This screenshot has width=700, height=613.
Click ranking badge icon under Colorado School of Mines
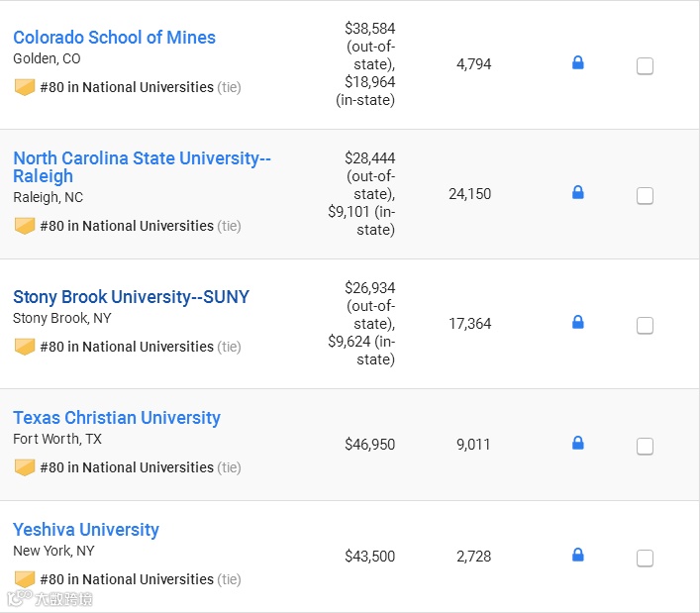(25, 87)
